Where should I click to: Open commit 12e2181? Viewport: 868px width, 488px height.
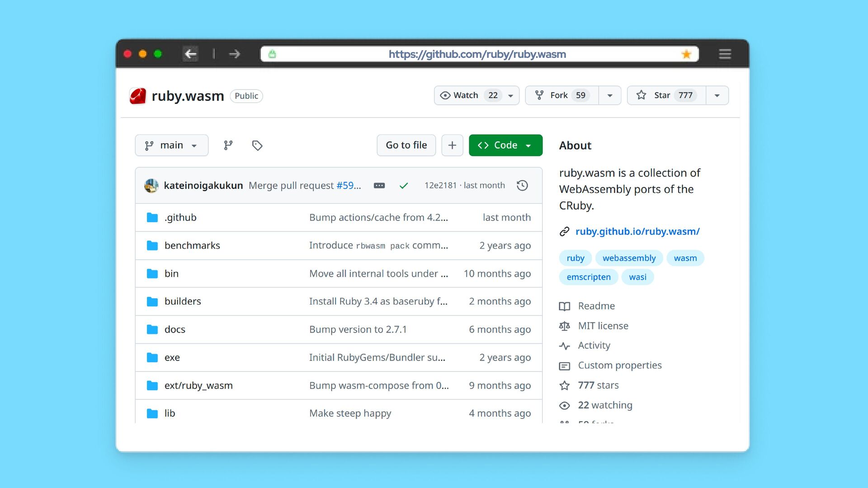coord(441,185)
